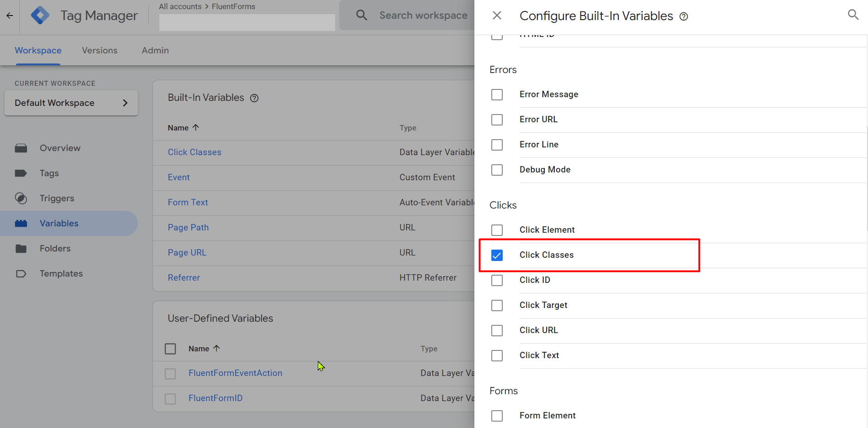Open Variables in the sidebar
The image size is (868, 428).
click(x=68, y=224)
